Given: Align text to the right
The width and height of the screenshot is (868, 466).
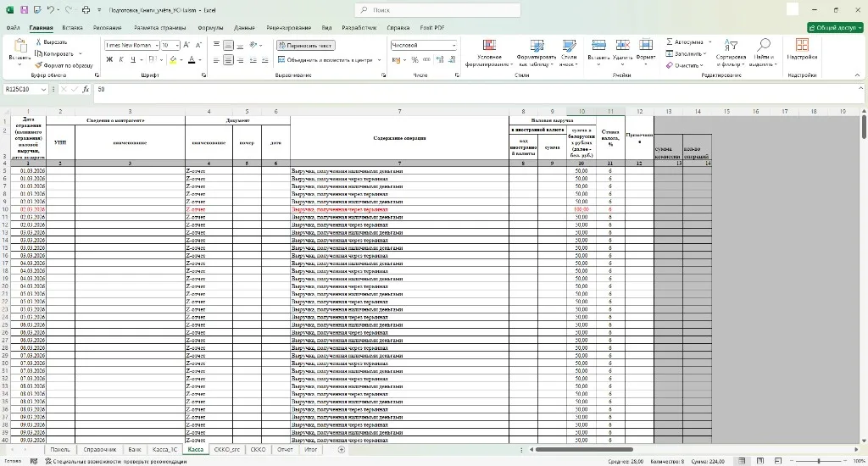Looking at the screenshot, I should pyautogui.click(x=240, y=60).
